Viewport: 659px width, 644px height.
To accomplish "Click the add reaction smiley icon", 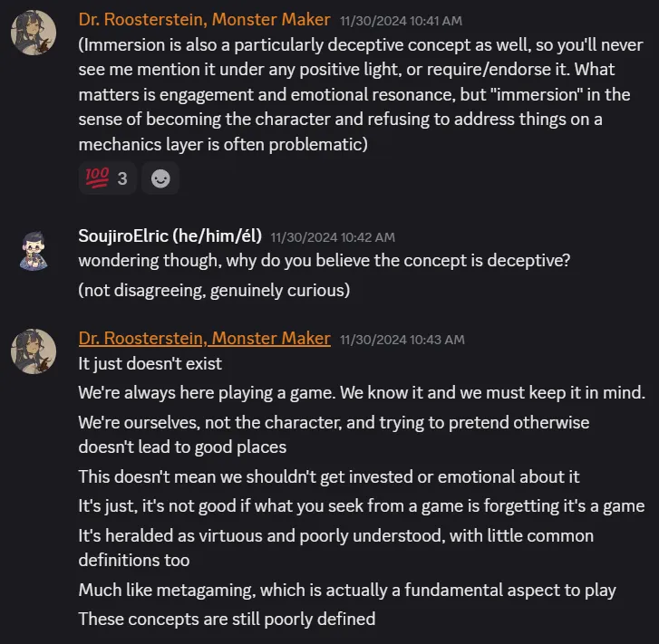I will tap(160, 178).
